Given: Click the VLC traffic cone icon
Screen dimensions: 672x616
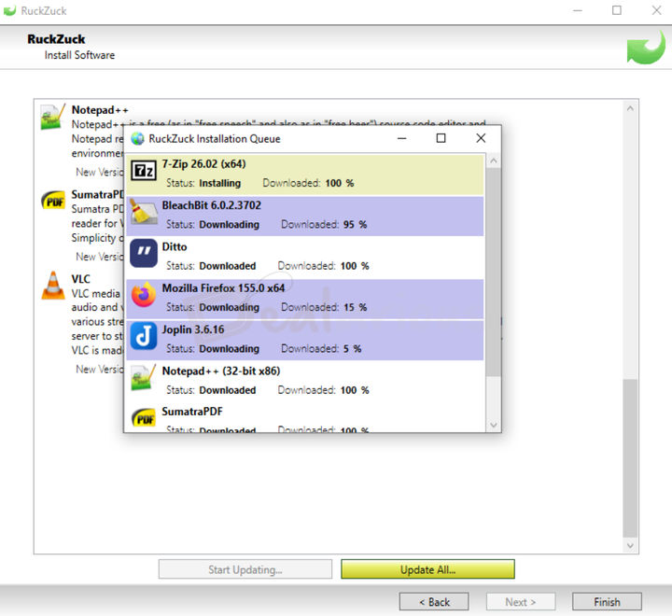Looking at the screenshot, I should coord(53,285).
